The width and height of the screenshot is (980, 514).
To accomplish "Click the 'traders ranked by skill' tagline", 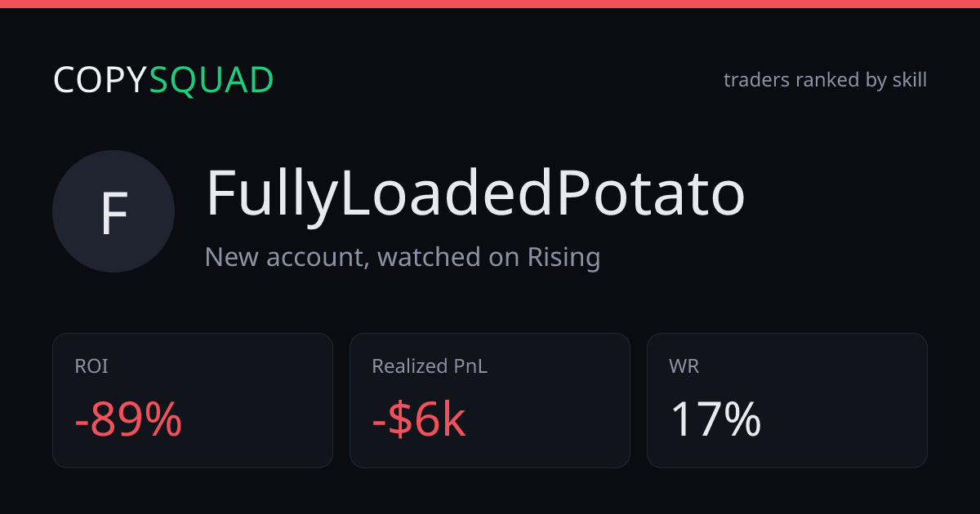I will 825,80.
